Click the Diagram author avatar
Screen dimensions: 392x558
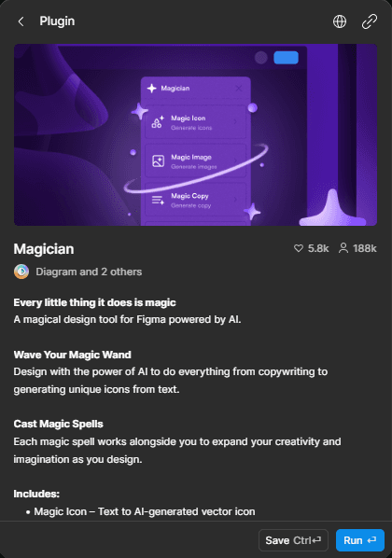[21, 272]
